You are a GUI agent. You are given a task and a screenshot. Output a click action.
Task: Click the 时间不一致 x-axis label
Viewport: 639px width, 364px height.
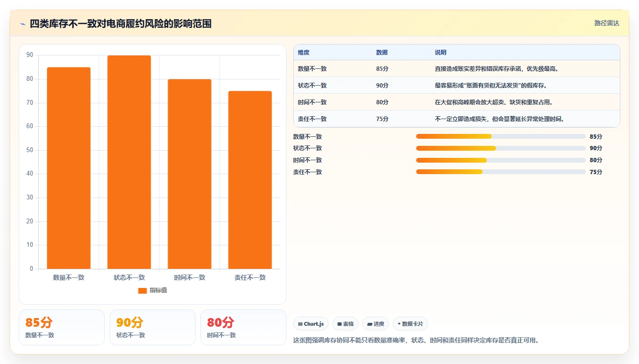coord(189,277)
